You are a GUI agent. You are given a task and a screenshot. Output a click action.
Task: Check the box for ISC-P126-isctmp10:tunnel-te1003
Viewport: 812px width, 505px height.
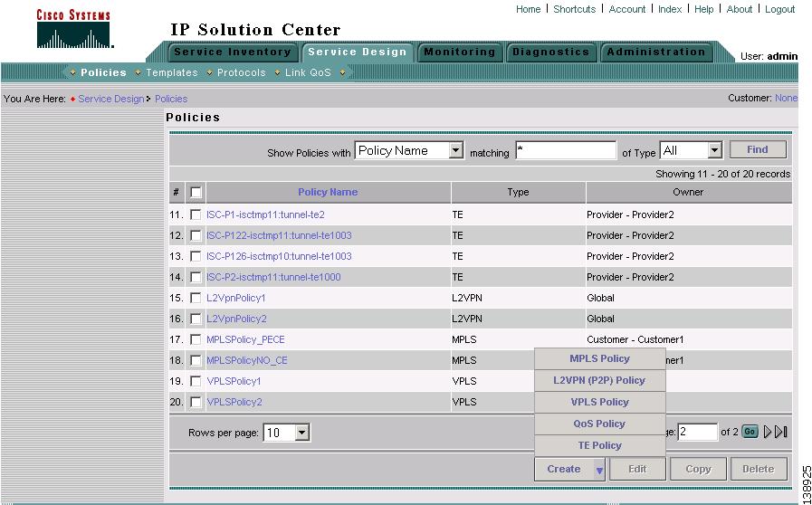pos(196,256)
